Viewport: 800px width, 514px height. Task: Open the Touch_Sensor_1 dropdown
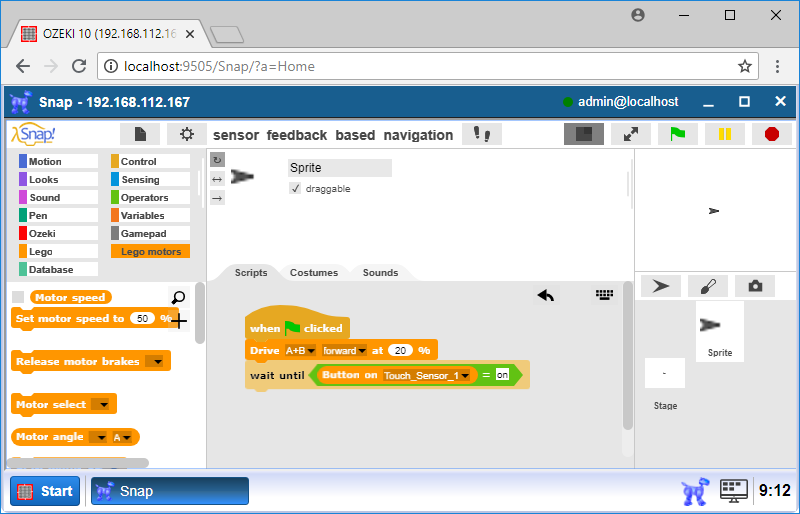tap(427, 375)
